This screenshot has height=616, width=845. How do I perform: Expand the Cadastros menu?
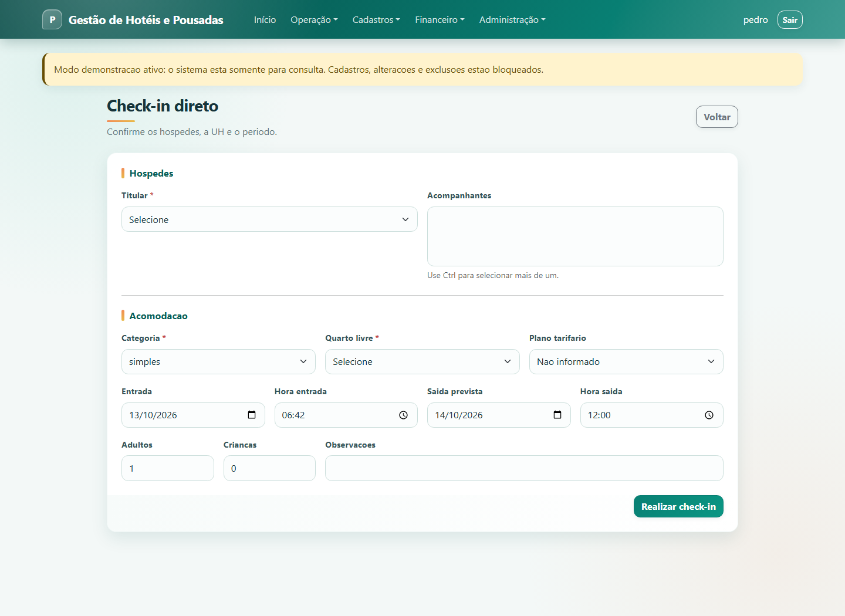point(376,19)
